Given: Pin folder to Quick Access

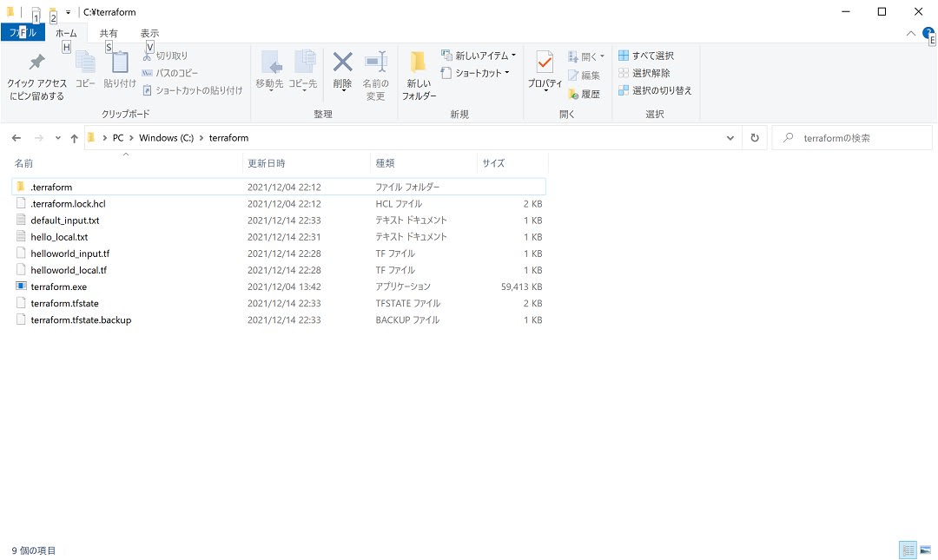Looking at the screenshot, I should pos(36,76).
